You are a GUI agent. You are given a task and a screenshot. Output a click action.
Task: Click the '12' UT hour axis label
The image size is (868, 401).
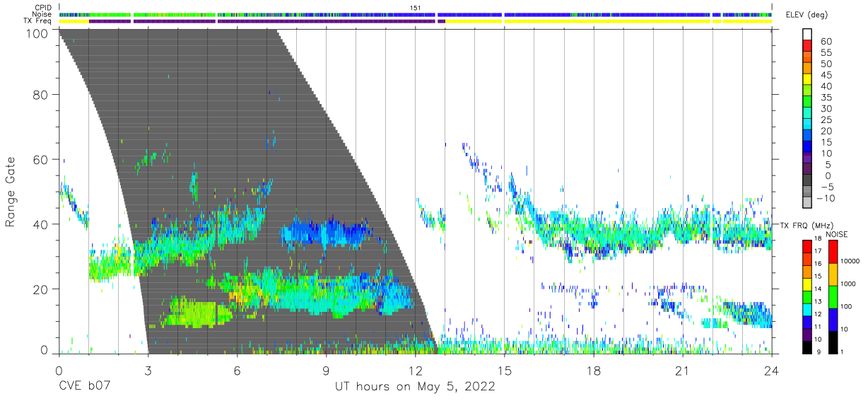coord(415,370)
